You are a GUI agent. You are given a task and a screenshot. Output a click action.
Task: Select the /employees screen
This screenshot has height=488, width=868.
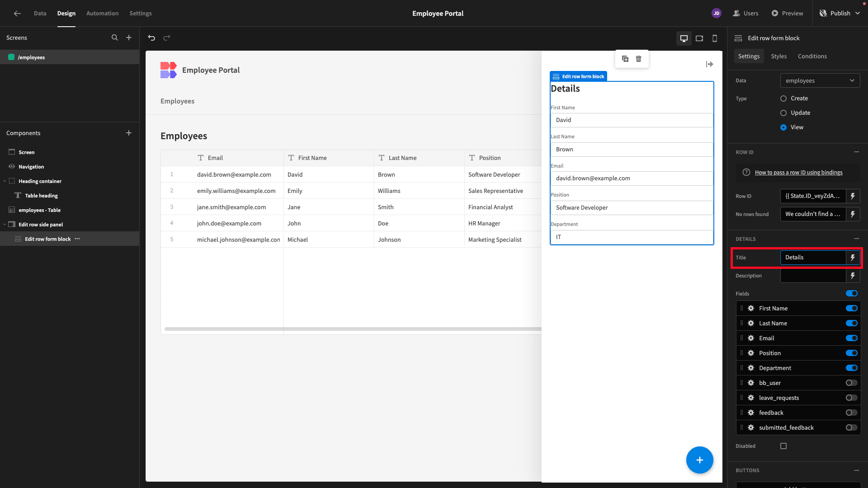[70, 57]
